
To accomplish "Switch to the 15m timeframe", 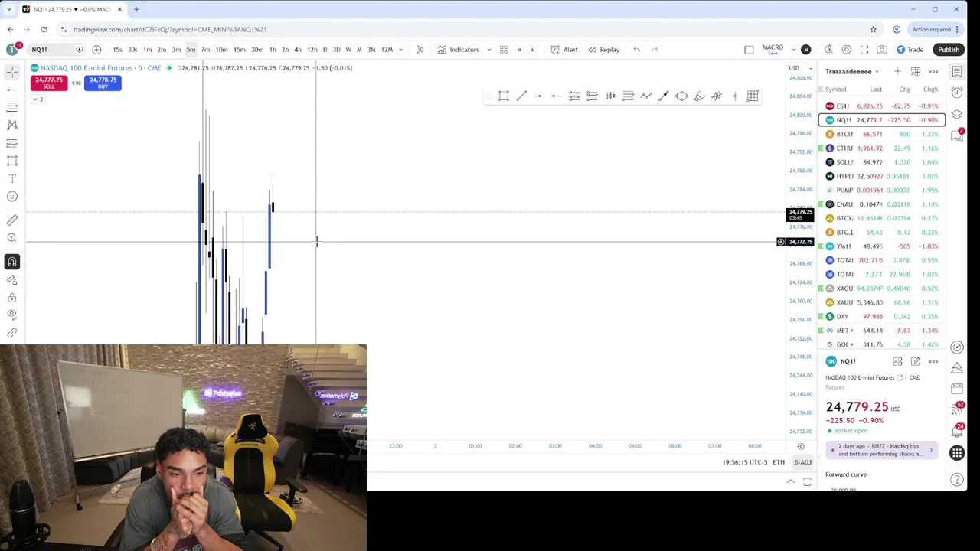I will pyautogui.click(x=239, y=50).
